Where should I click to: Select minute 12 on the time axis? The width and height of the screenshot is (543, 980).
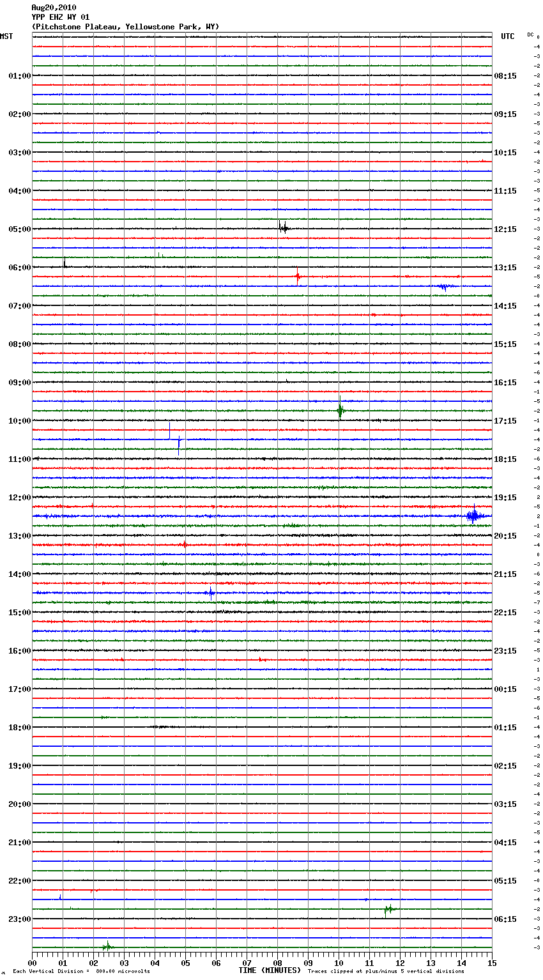tap(401, 962)
